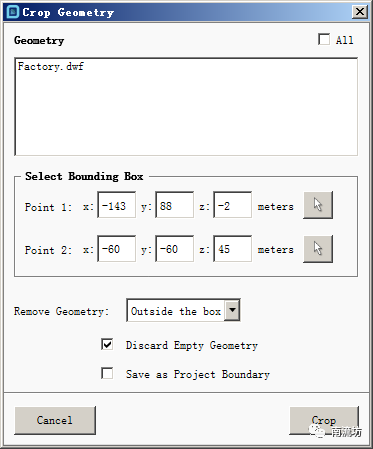Click the Cancel button
Image resolution: width=373 pixels, height=449 pixels.
click(x=55, y=420)
